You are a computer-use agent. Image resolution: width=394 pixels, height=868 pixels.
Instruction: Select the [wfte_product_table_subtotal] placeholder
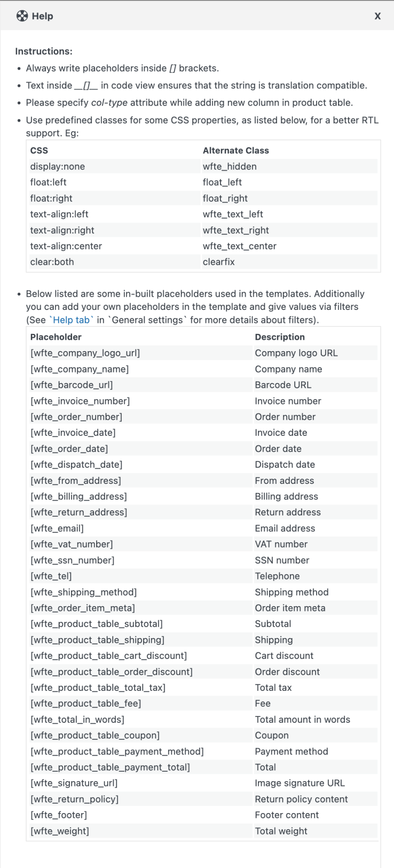97,624
